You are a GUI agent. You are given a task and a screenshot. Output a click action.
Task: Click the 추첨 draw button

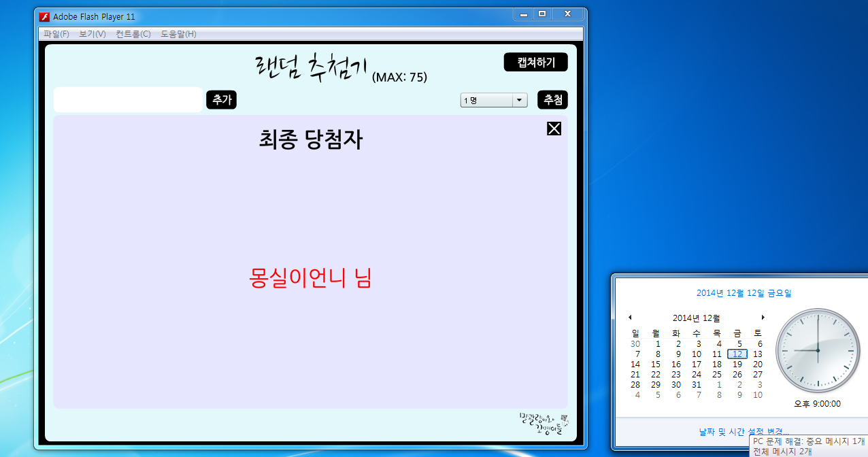(553, 100)
